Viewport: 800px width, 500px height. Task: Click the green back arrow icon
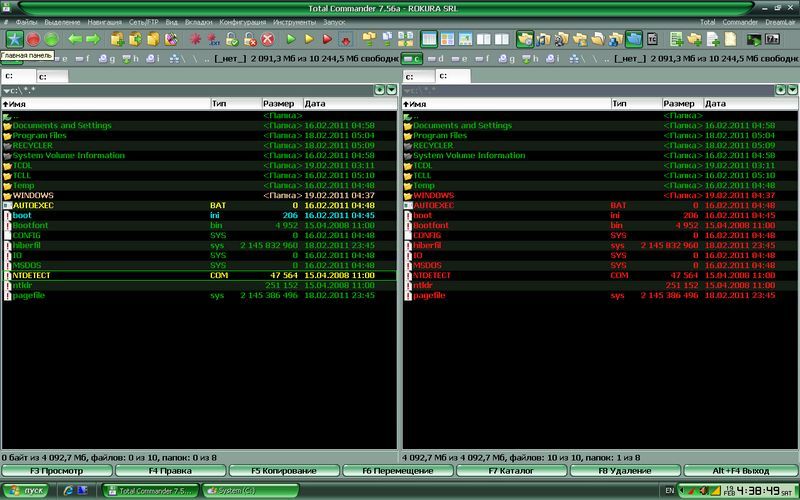click(x=73, y=39)
